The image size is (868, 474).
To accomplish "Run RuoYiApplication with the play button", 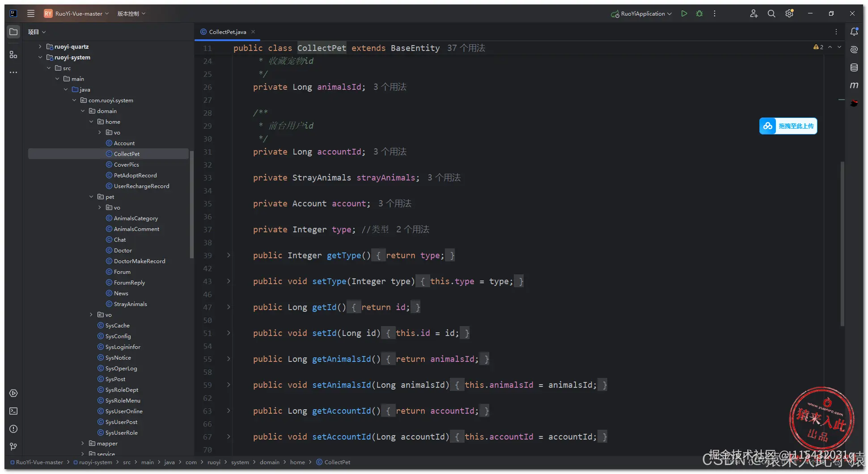I will (684, 13).
